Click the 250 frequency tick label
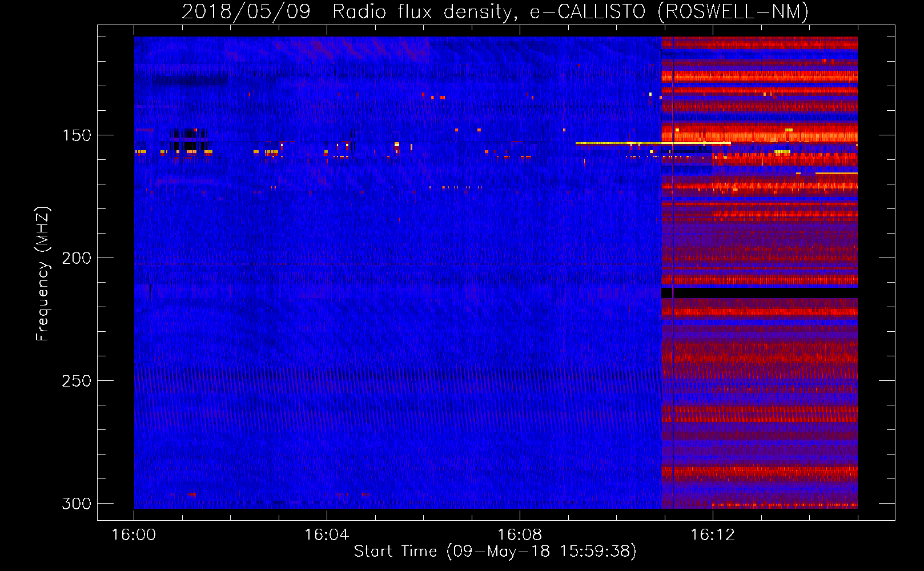Image resolution: width=924 pixels, height=571 pixels. tap(77, 381)
